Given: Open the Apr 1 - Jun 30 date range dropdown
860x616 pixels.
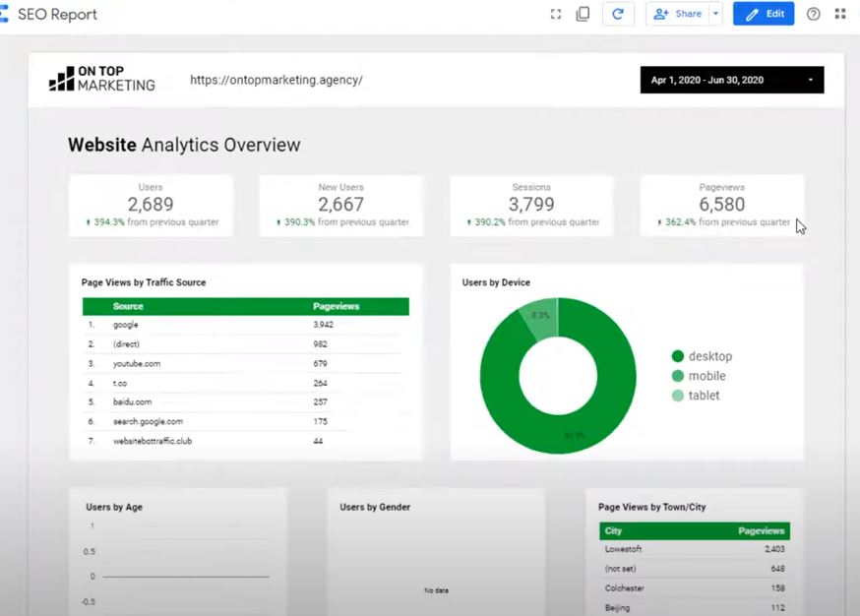Looking at the screenshot, I should coord(731,80).
